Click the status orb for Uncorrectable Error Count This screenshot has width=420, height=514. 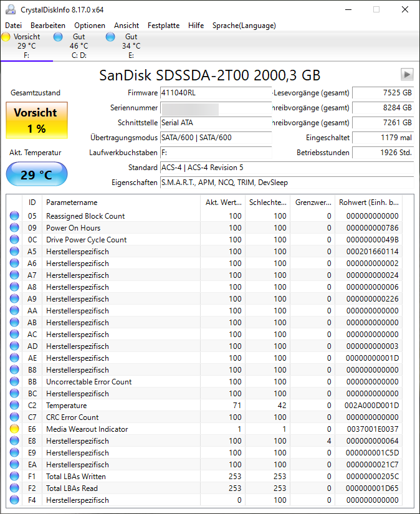(x=14, y=381)
